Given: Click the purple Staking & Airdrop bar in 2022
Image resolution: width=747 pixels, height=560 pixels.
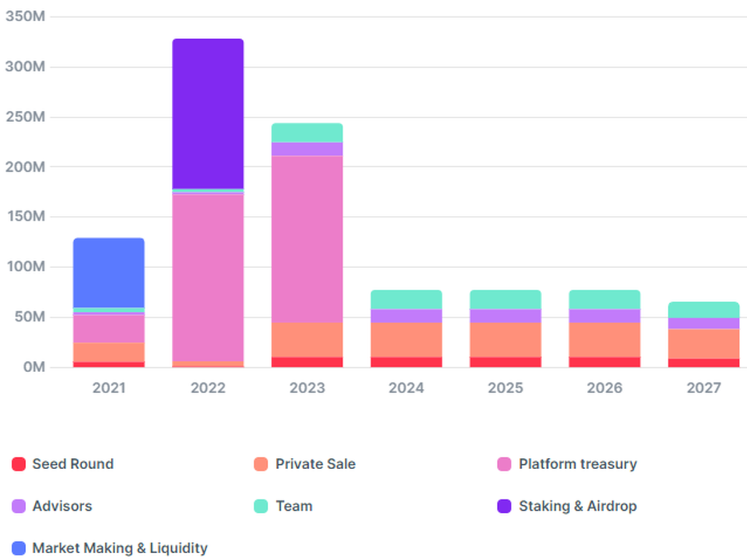Looking at the screenshot, I should tap(208, 113).
